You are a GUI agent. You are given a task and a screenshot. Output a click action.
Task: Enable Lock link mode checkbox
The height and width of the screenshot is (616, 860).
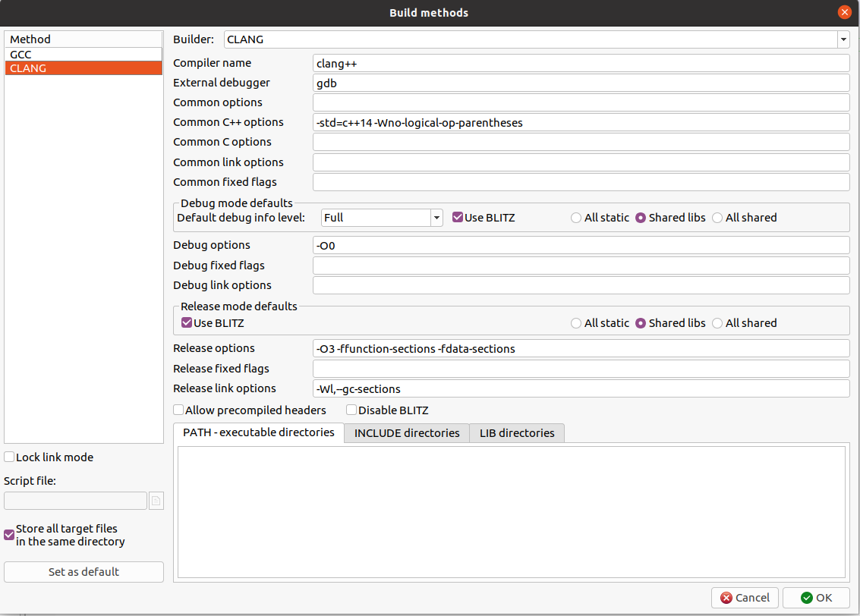[x=10, y=457]
